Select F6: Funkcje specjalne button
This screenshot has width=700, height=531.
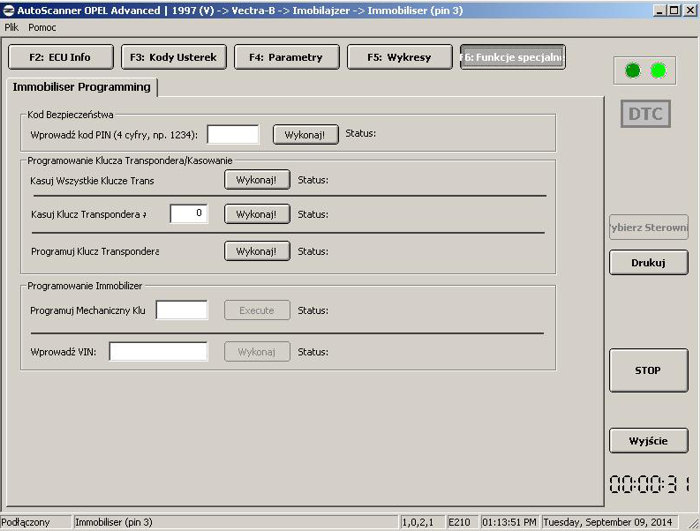coord(513,57)
